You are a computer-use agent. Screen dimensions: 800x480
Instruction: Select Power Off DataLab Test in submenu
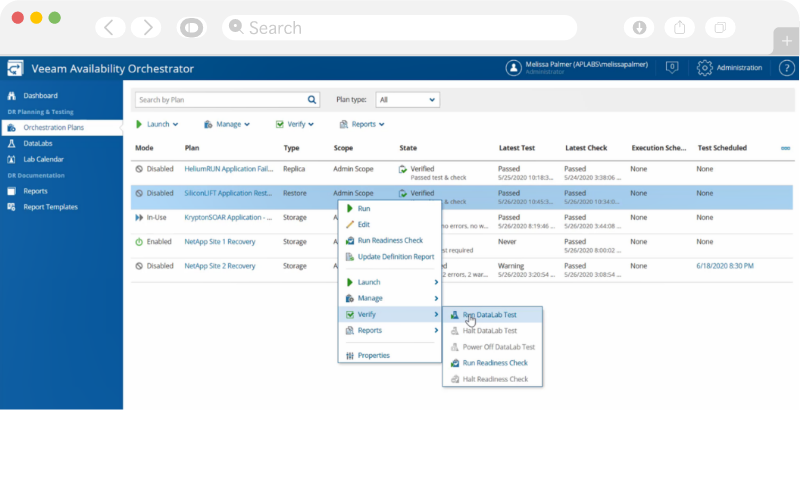(492, 347)
